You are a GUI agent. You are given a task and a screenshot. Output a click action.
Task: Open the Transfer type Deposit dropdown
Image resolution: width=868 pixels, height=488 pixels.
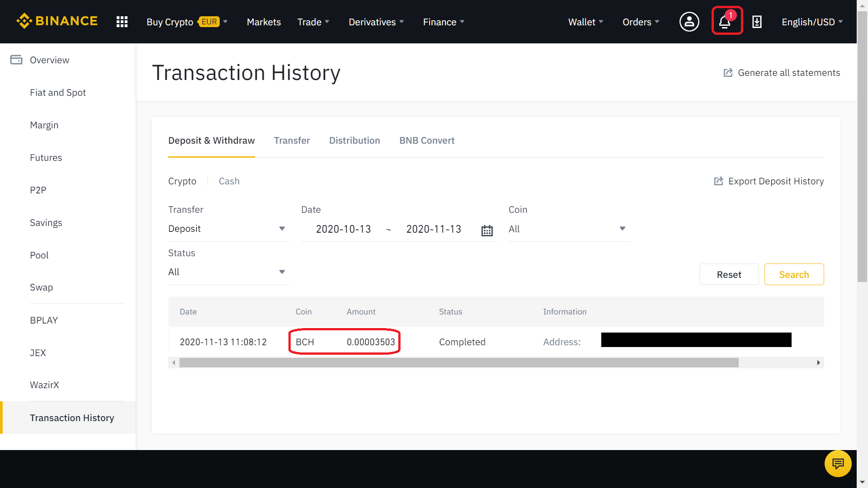(x=229, y=229)
